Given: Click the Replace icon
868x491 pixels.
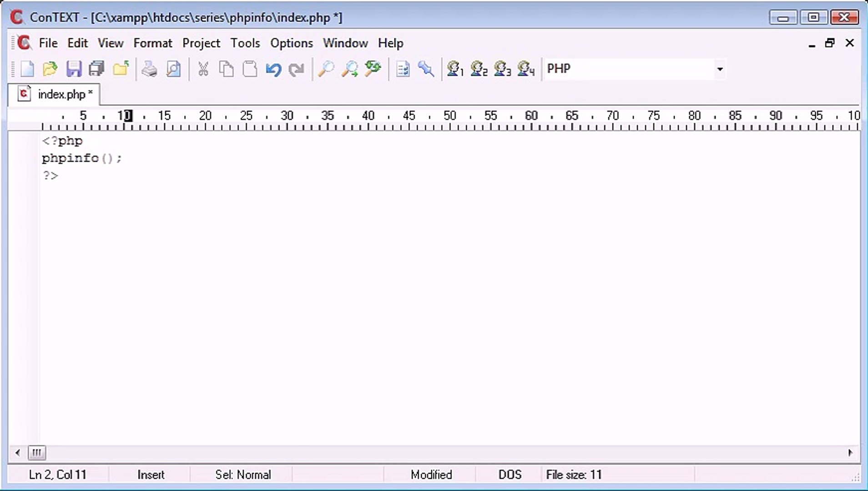Looking at the screenshot, I should [373, 69].
